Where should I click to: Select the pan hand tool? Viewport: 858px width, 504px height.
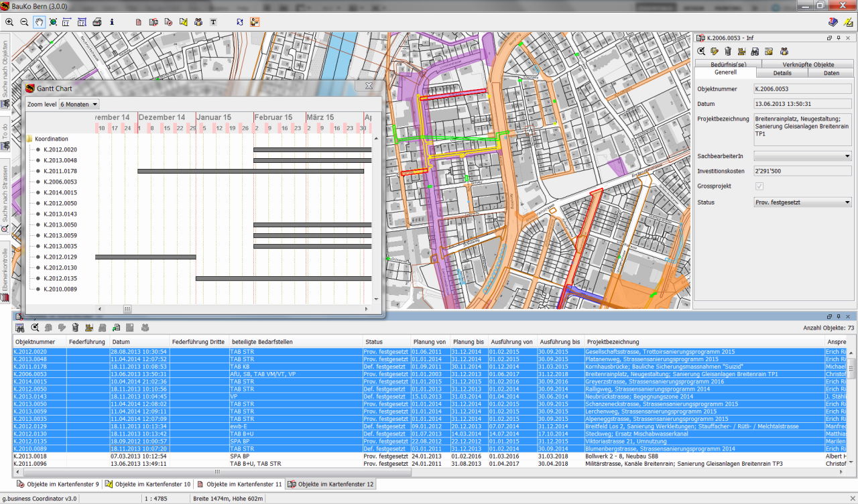39,22
